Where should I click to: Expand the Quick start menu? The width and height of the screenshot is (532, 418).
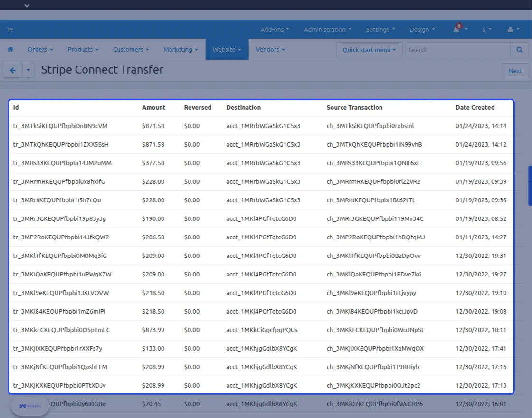(369, 50)
